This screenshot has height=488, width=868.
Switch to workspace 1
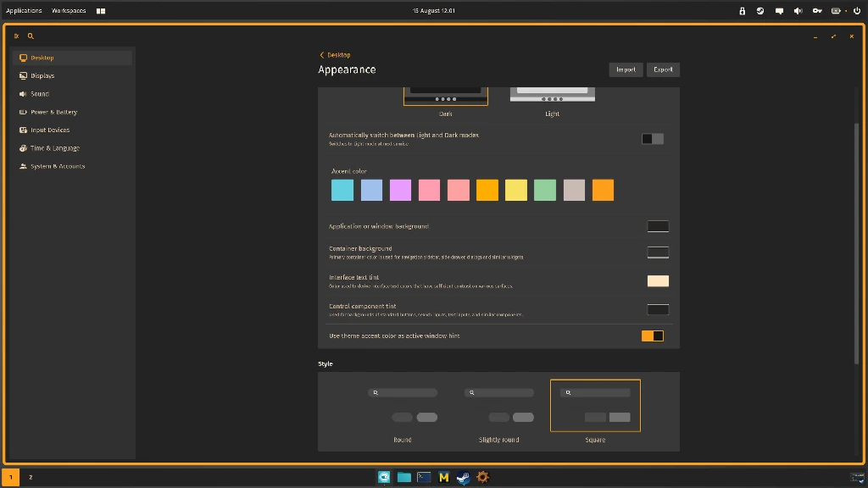[x=10, y=477]
